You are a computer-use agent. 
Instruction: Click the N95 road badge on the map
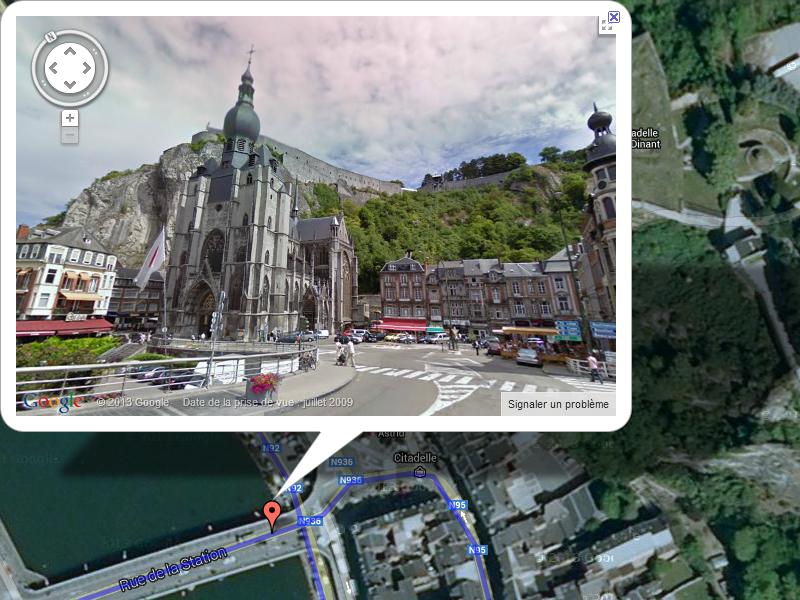458,505
